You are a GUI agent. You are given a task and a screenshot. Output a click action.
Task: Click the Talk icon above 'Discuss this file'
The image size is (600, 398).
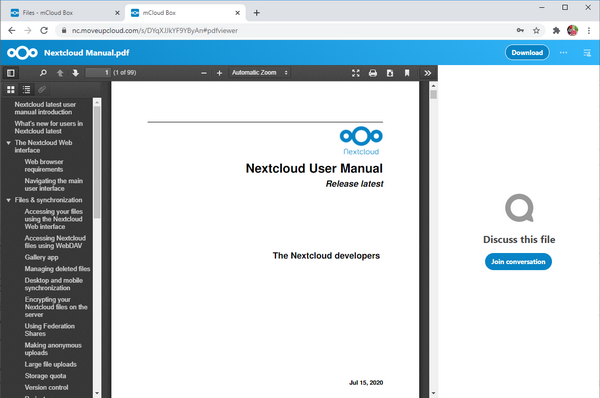519,208
